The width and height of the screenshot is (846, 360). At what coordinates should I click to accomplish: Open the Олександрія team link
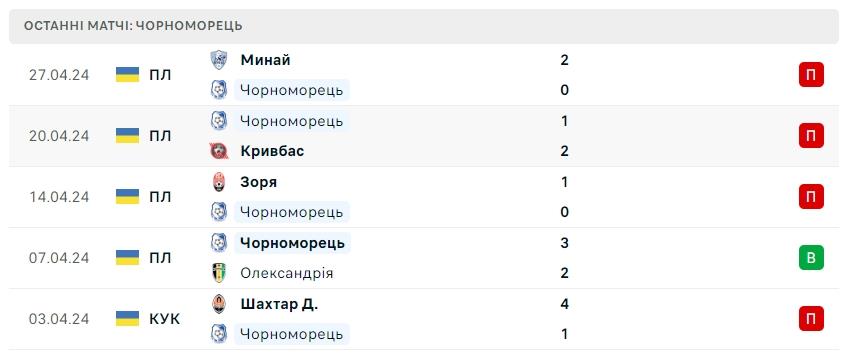(x=286, y=273)
